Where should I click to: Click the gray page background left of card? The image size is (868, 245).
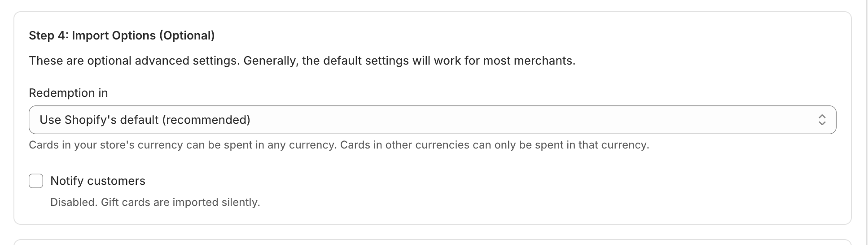click(x=6, y=122)
